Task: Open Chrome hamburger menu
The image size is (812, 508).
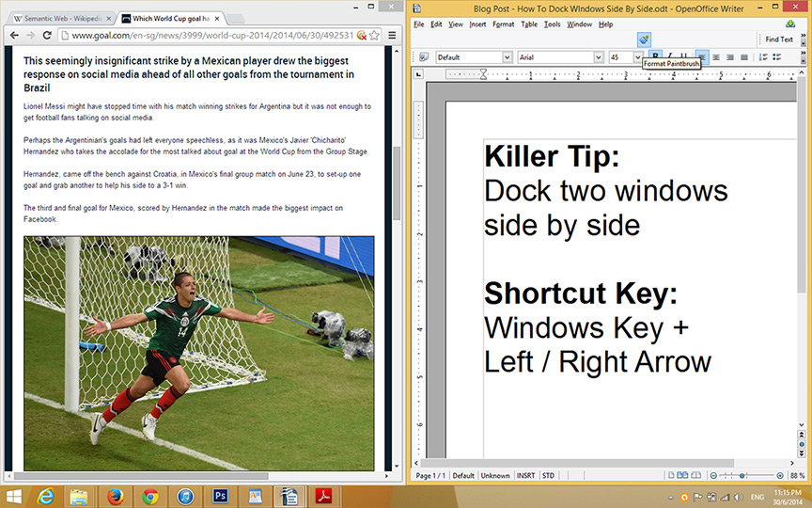Action: [392, 35]
